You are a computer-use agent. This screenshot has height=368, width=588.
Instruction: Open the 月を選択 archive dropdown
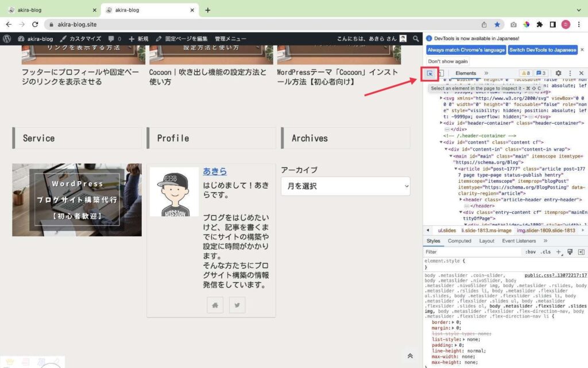(345, 186)
